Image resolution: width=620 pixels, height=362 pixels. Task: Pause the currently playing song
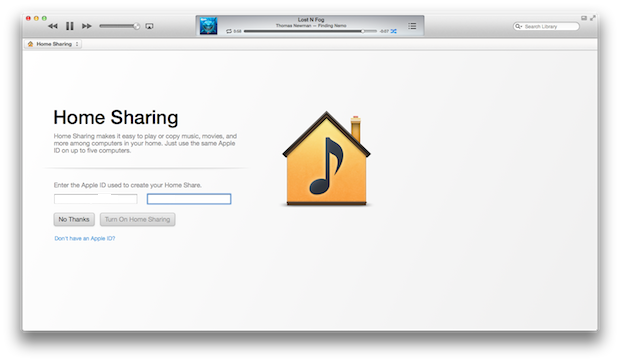(x=70, y=26)
